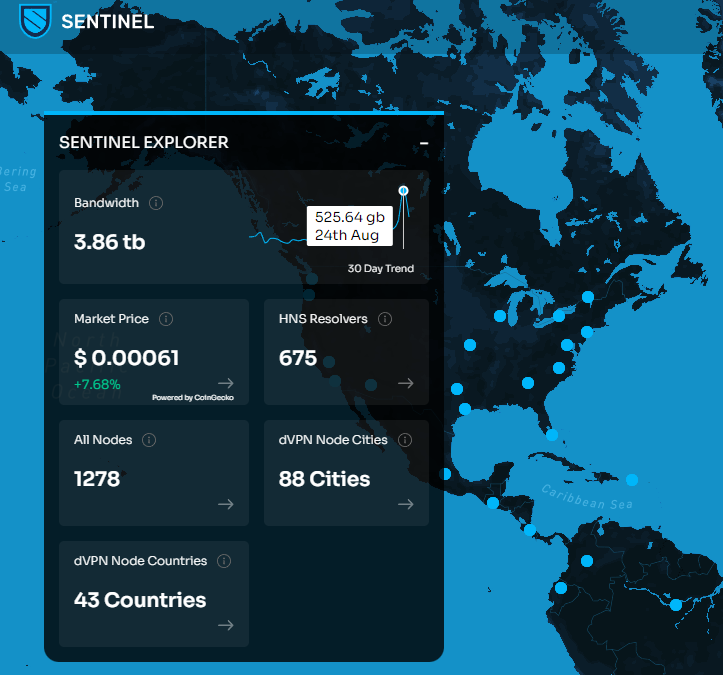
Task: Click the 30 Day Trend label
Action: (x=380, y=268)
